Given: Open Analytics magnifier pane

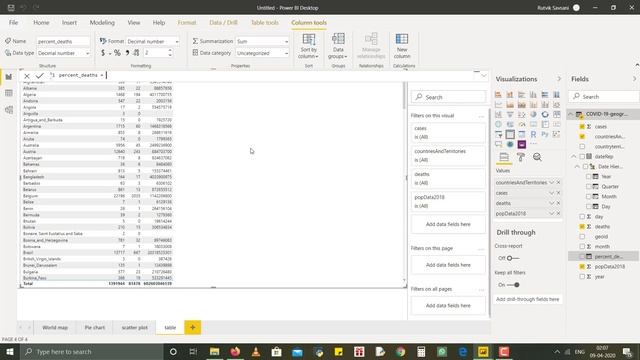Looking at the screenshot, I should tap(538, 157).
